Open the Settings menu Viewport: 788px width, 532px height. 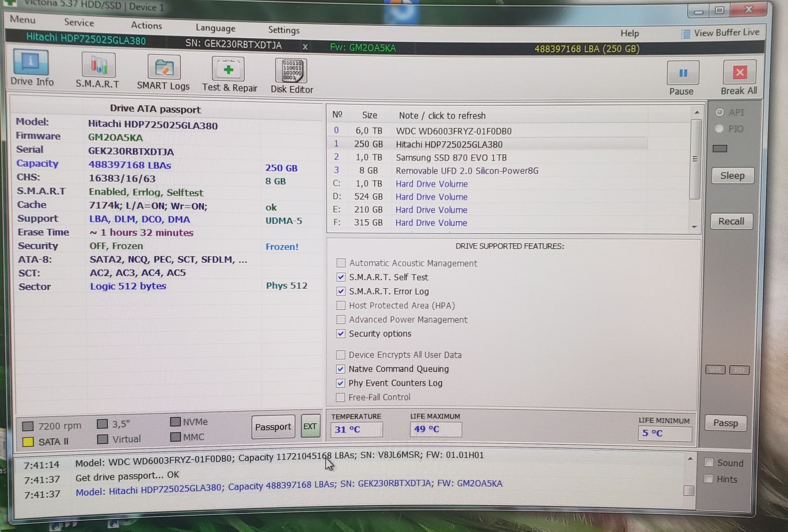284,30
